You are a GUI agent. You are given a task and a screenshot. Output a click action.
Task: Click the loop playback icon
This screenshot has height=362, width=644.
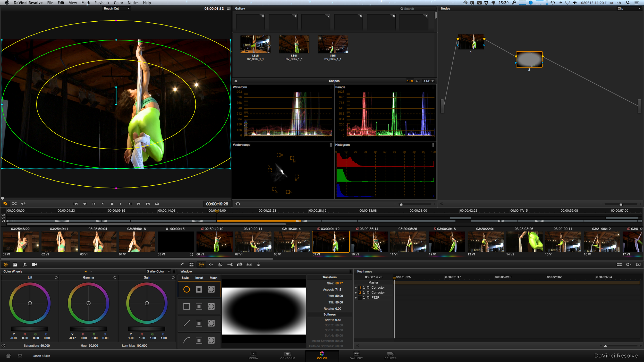coord(157,204)
